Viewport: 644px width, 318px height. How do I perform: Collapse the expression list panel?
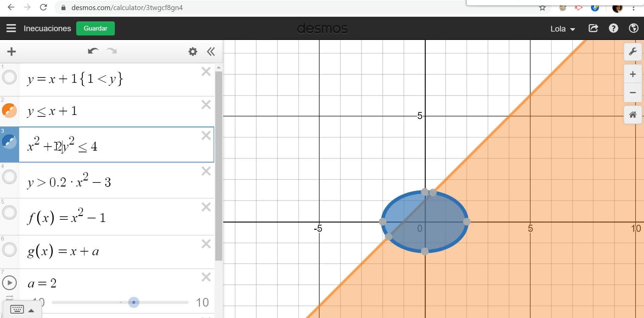coord(211,51)
